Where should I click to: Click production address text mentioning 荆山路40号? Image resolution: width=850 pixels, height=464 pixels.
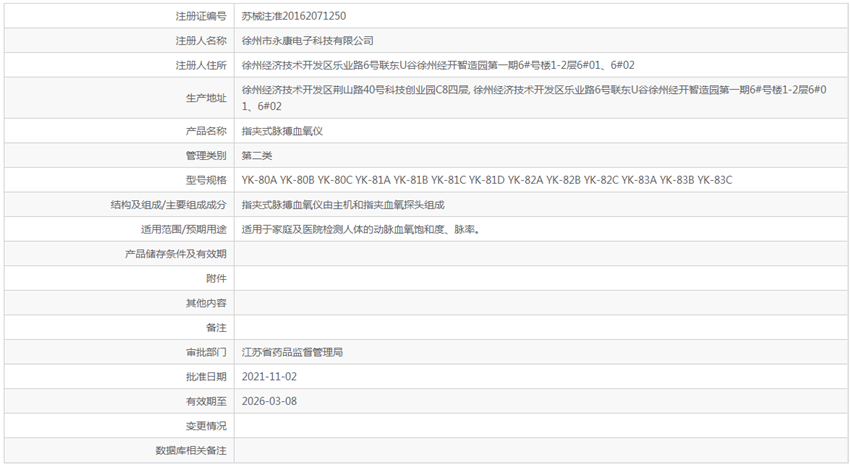[534, 98]
